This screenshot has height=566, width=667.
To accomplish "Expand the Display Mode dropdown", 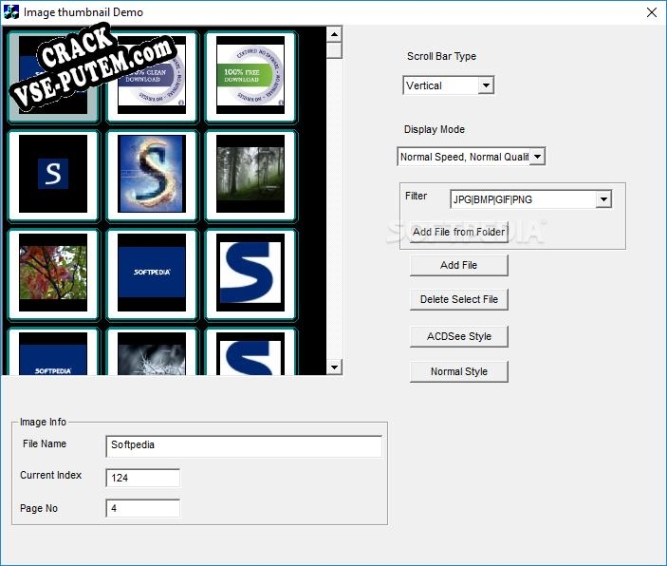I will [537, 157].
